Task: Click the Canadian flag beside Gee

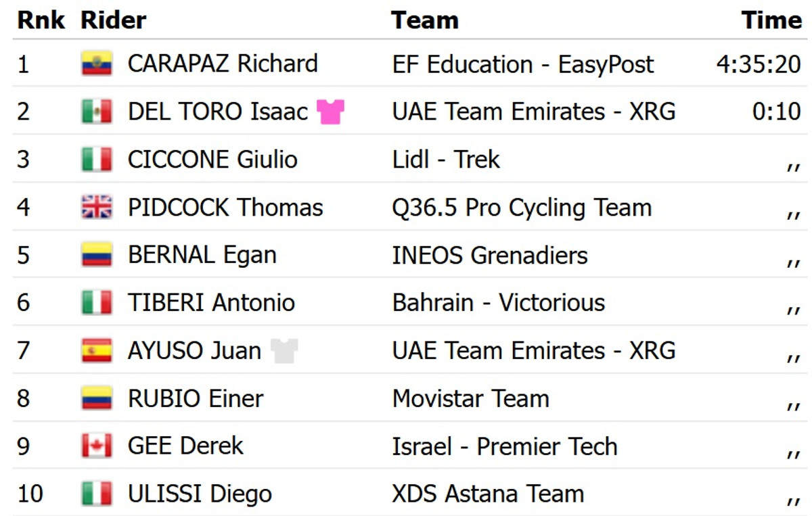Action: pyautogui.click(x=97, y=446)
